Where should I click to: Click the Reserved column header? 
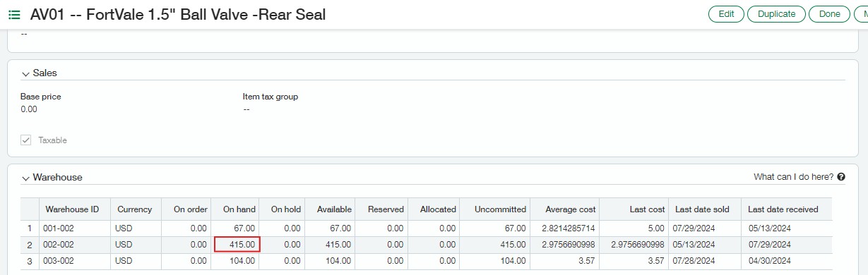pyautogui.click(x=381, y=209)
